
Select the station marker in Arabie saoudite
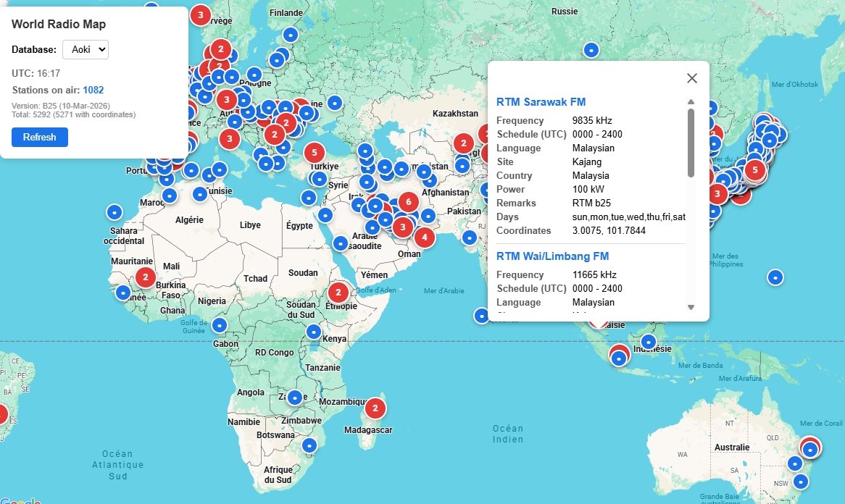click(340, 243)
